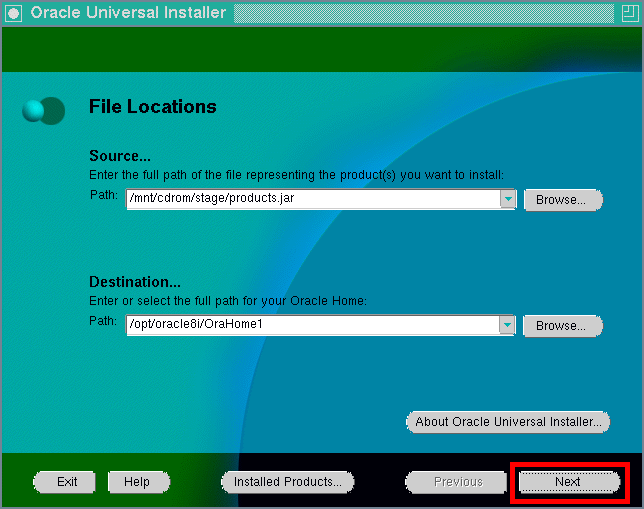Click the File Locations heading

(152, 107)
